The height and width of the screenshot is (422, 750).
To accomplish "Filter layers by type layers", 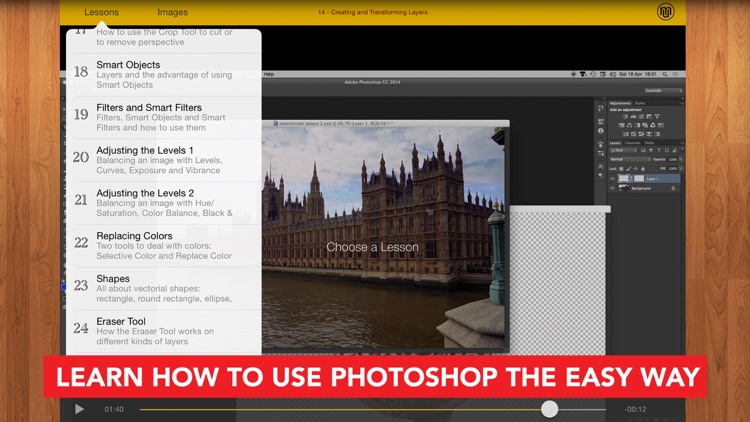I will tap(659, 150).
